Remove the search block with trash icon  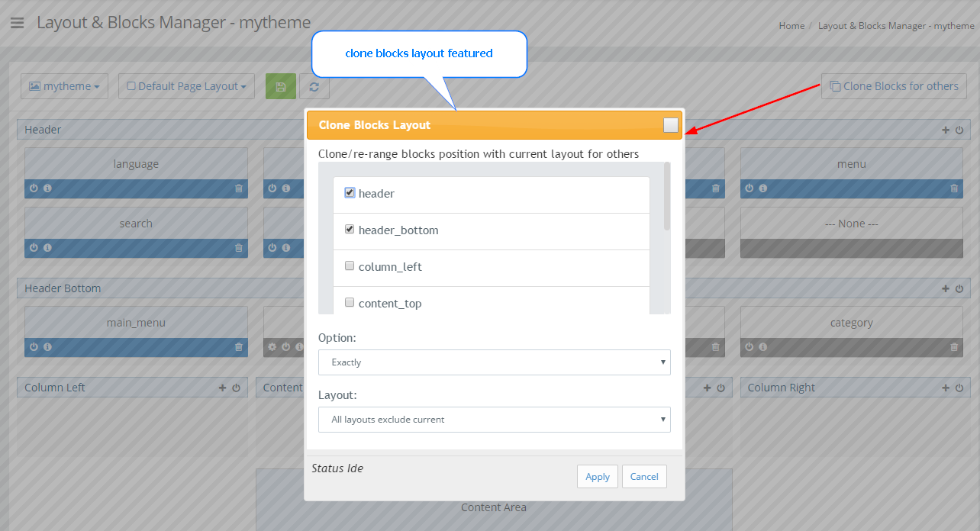[239, 247]
